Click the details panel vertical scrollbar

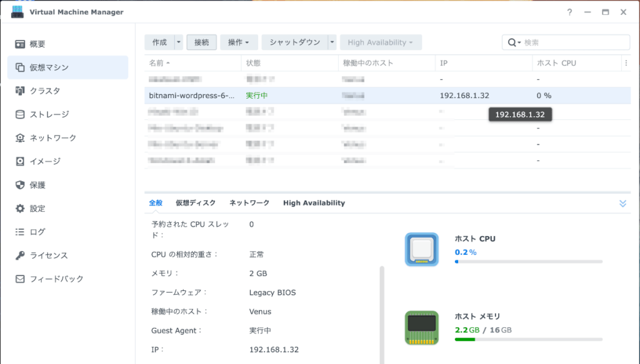[382, 315]
